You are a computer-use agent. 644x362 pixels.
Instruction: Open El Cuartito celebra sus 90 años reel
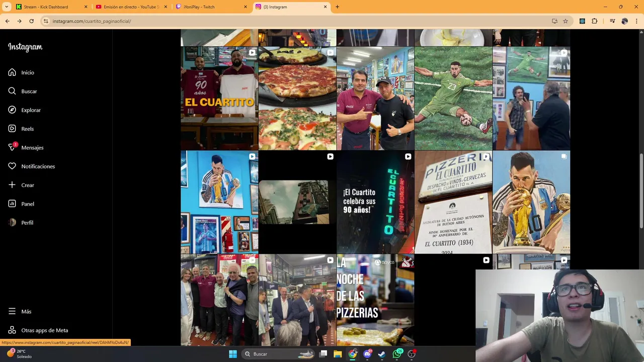coord(375,202)
